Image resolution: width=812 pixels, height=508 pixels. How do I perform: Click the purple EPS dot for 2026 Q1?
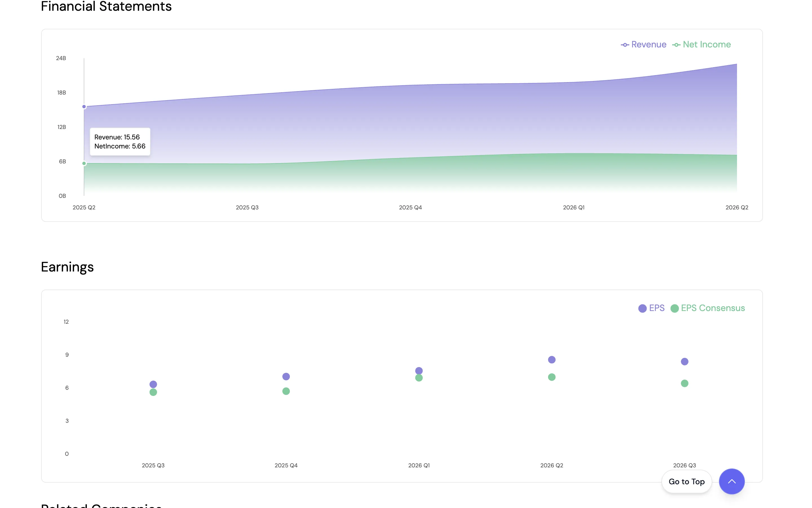419,371
